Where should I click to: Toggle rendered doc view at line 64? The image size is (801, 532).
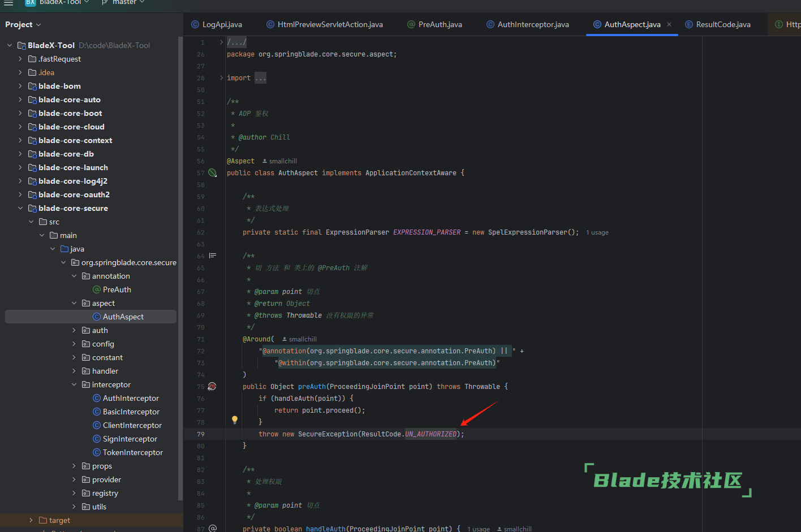click(213, 256)
